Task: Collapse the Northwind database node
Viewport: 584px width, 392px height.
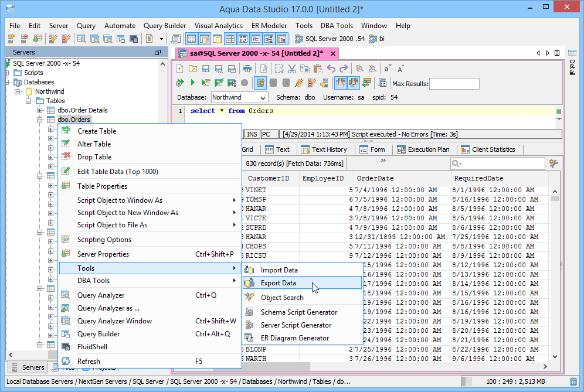Action: pyautogui.click(x=17, y=91)
